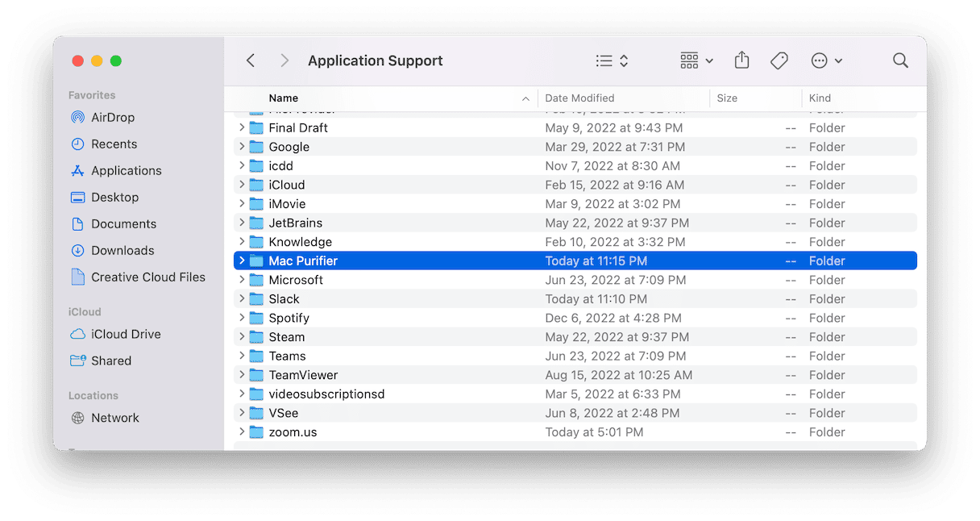Click the Google folder icon

256,147
